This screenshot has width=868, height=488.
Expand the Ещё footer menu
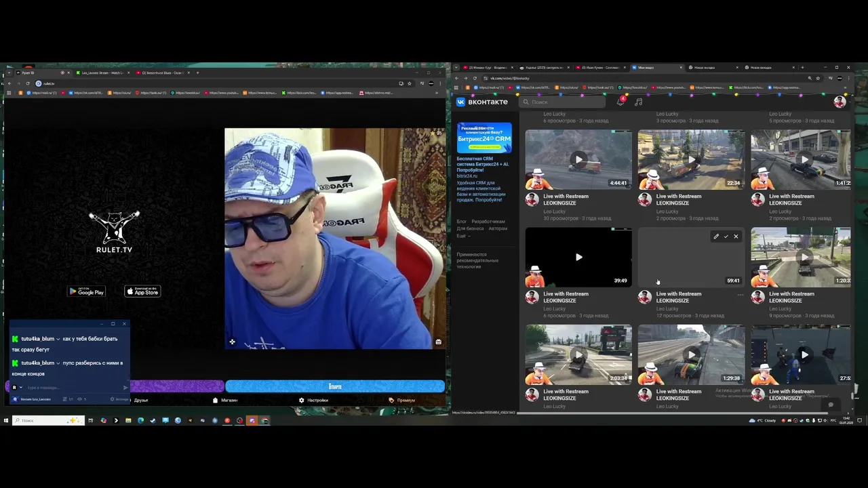click(x=462, y=236)
